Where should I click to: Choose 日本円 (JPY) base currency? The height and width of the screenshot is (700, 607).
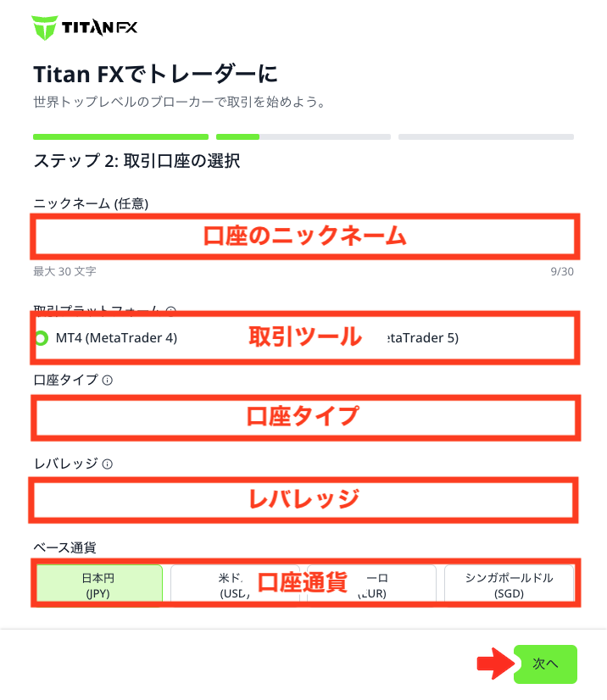click(x=98, y=585)
